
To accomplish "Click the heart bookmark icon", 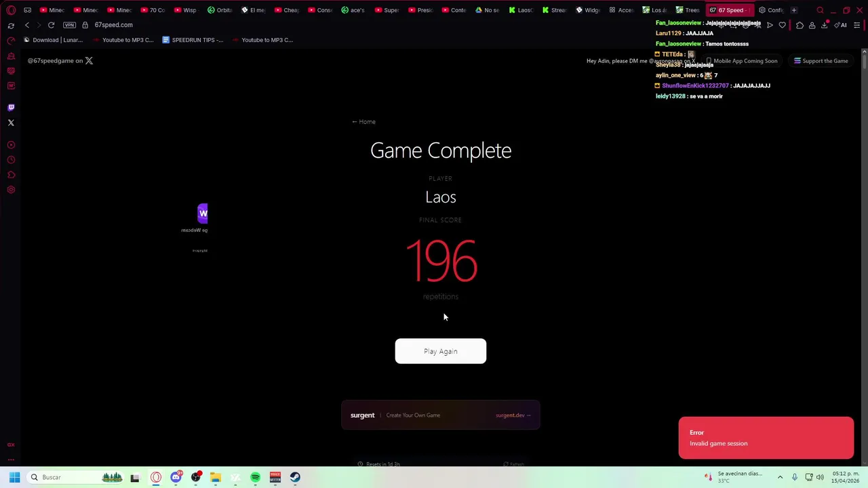I will [x=782, y=25].
